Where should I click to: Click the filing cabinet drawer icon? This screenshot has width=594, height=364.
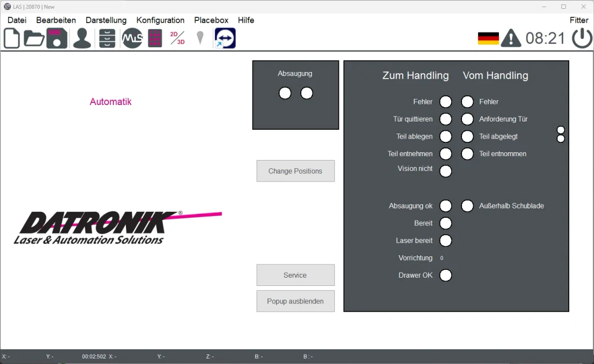pos(107,38)
